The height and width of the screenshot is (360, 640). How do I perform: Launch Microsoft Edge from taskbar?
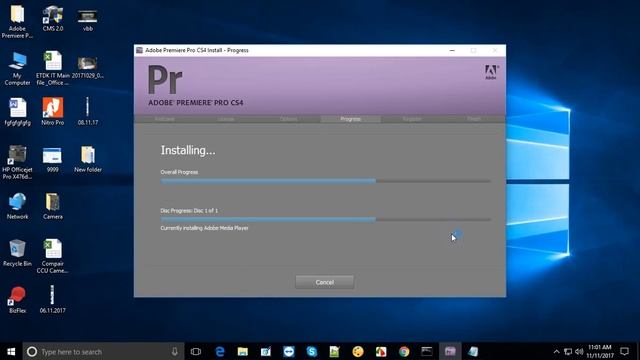click(220, 351)
